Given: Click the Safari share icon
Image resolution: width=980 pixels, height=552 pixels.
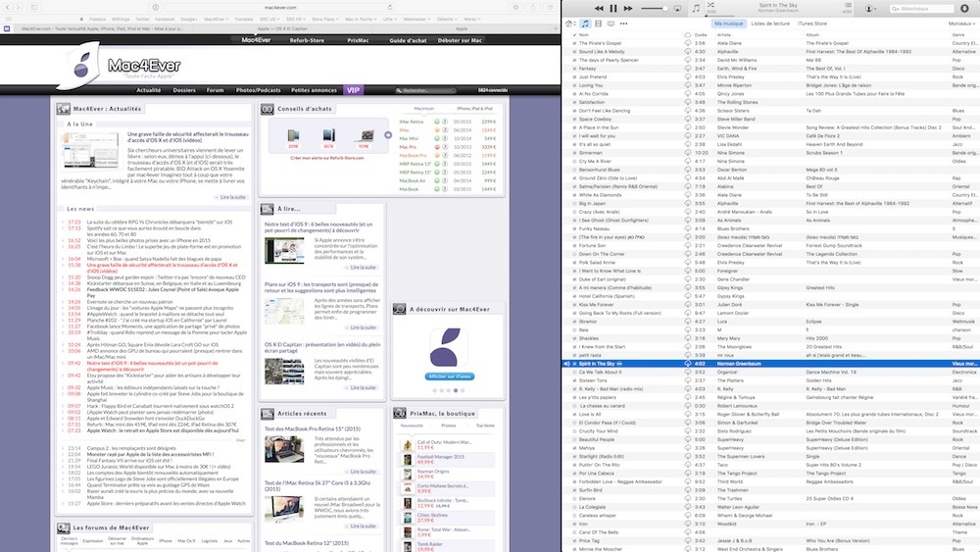Looking at the screenshot, I should click(x=532, y=8).
